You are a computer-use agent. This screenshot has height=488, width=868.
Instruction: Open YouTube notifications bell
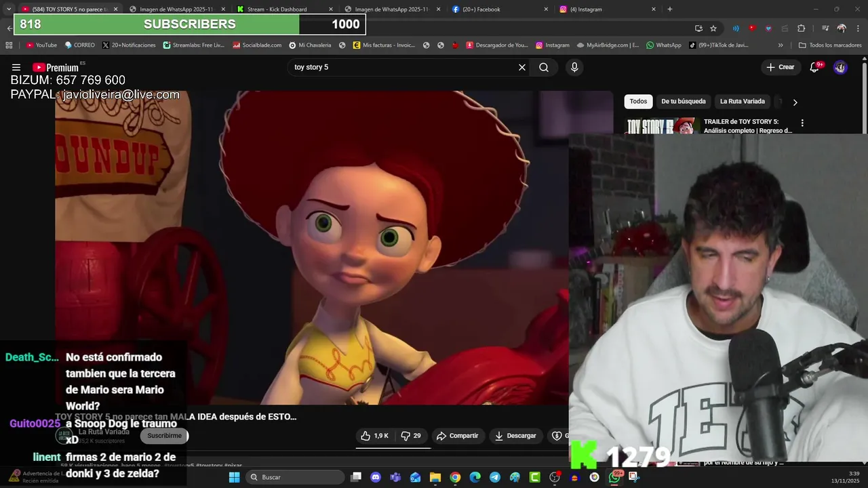(814, 67)
